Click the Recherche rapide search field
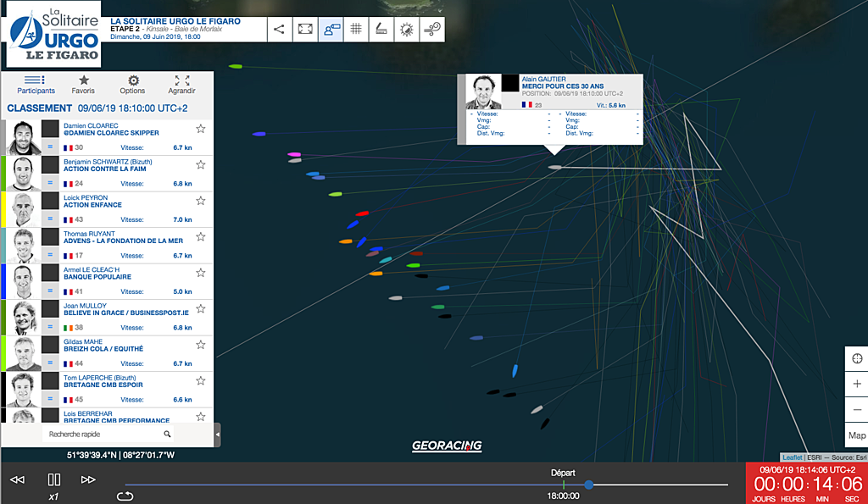This screenshot has width=868, height=504. tap(108, 435)
